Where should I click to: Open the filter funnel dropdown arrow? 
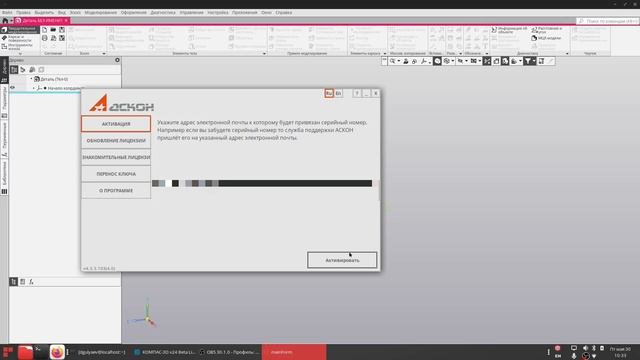(x=533, y=61)
